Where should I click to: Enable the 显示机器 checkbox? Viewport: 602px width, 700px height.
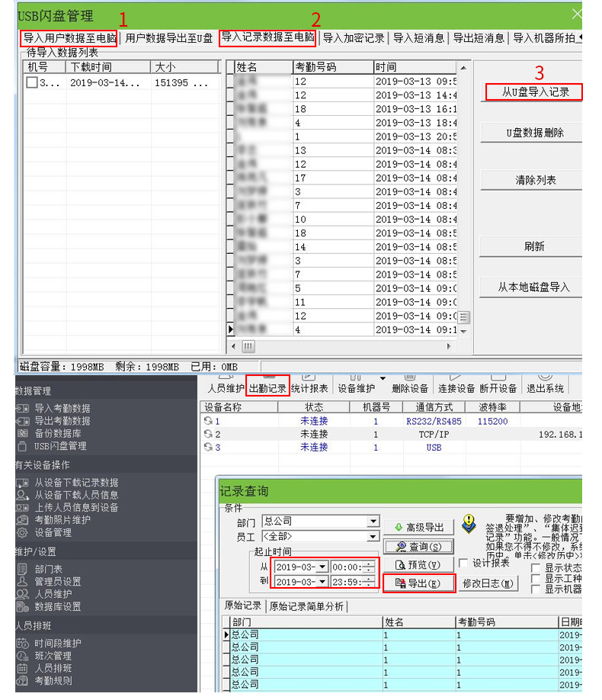[536, 589]
